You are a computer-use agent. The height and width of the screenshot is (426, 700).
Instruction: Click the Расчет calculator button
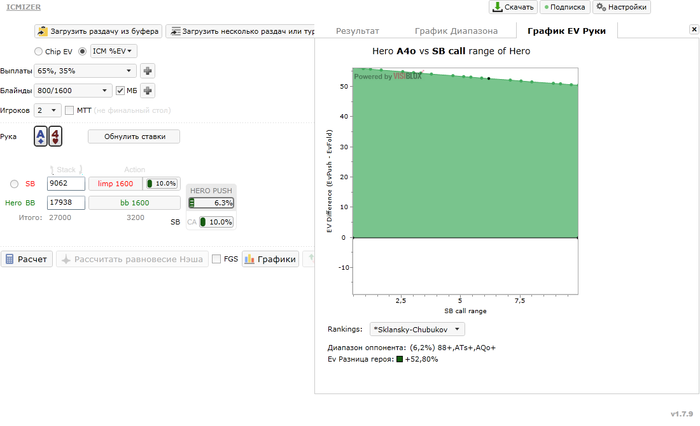(x=27, y=259)
